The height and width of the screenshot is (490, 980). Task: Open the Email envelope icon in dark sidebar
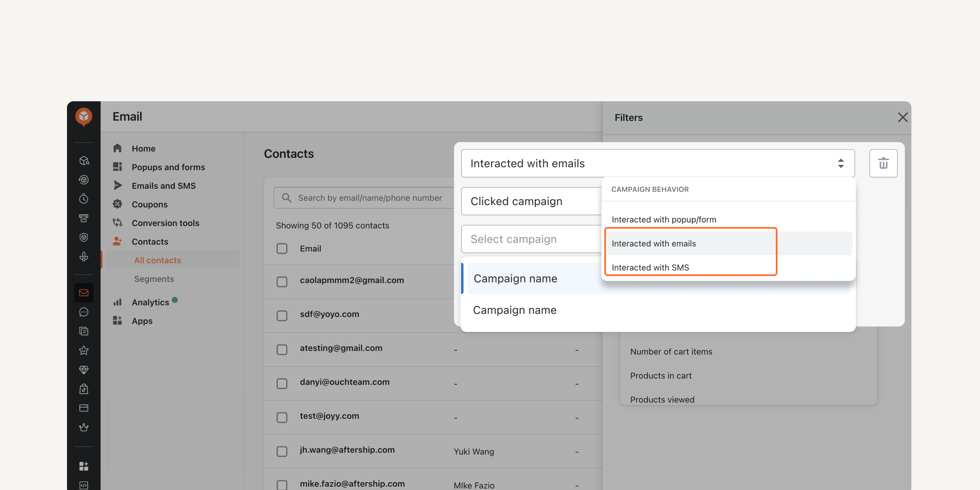pos(84,293)
